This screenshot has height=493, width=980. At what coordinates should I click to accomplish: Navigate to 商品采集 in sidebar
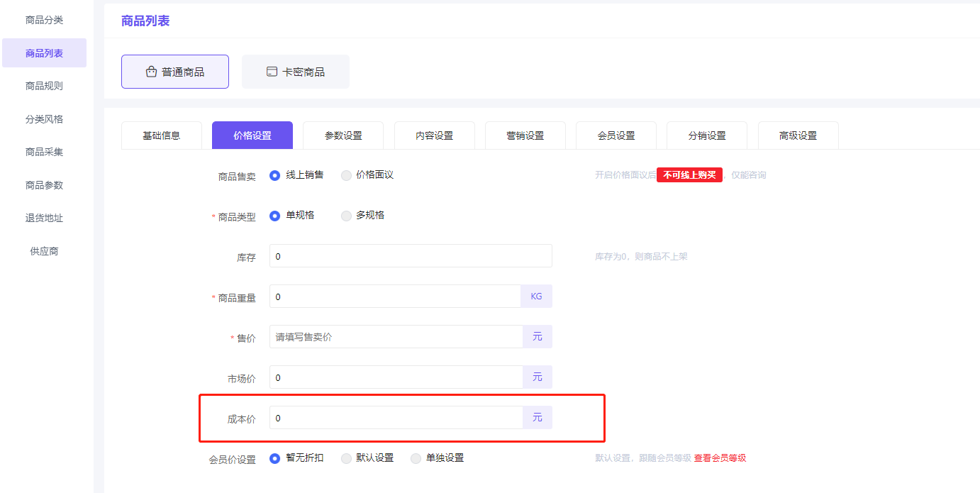click(x=44, y=152)
